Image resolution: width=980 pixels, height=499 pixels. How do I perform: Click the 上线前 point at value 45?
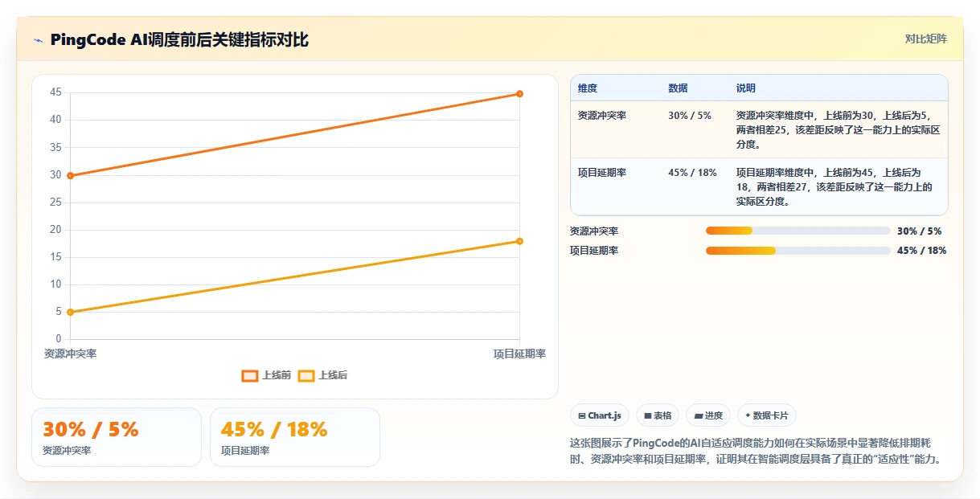pyautogui.click(x=519, y=94)
